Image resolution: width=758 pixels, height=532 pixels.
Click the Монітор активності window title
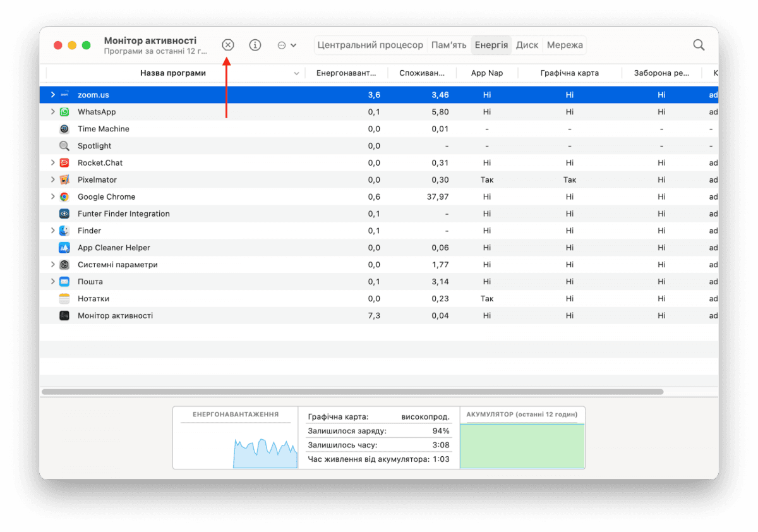(150, 40)
